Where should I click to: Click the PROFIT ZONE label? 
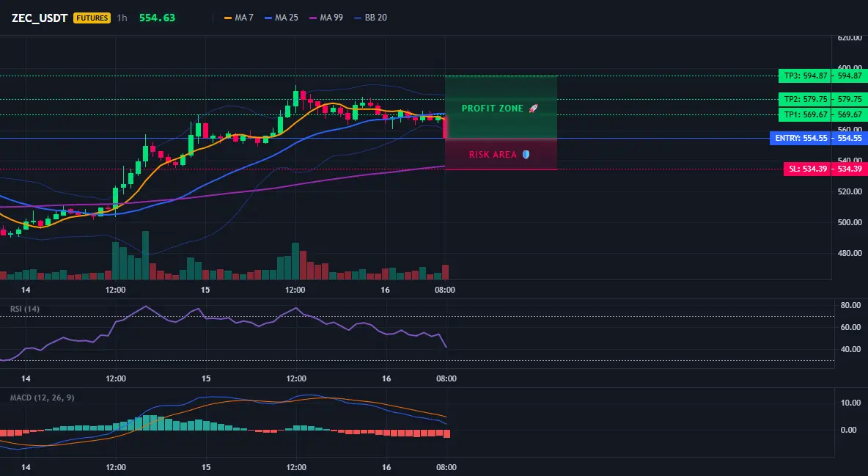tap(492, 108)
